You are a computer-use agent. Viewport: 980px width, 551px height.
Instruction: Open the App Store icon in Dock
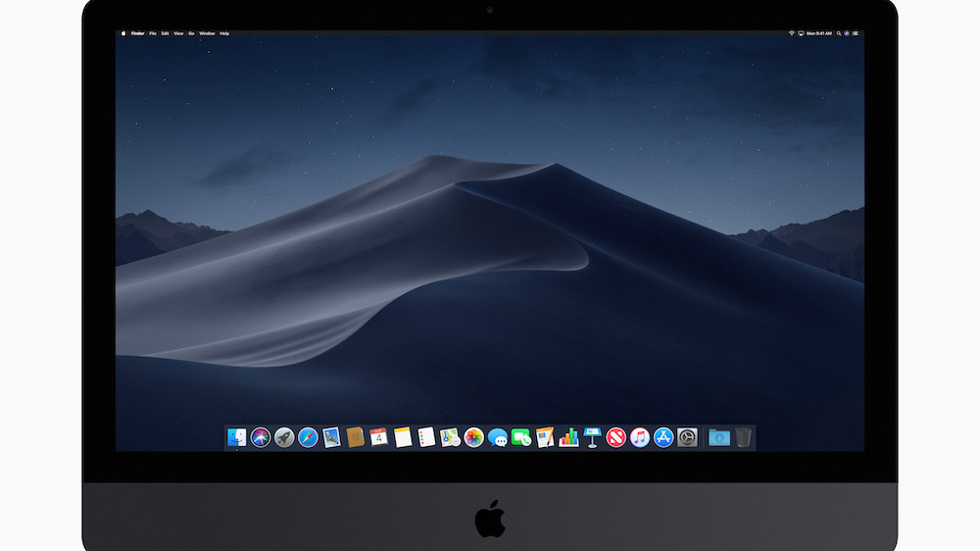(x=663, y=437)
